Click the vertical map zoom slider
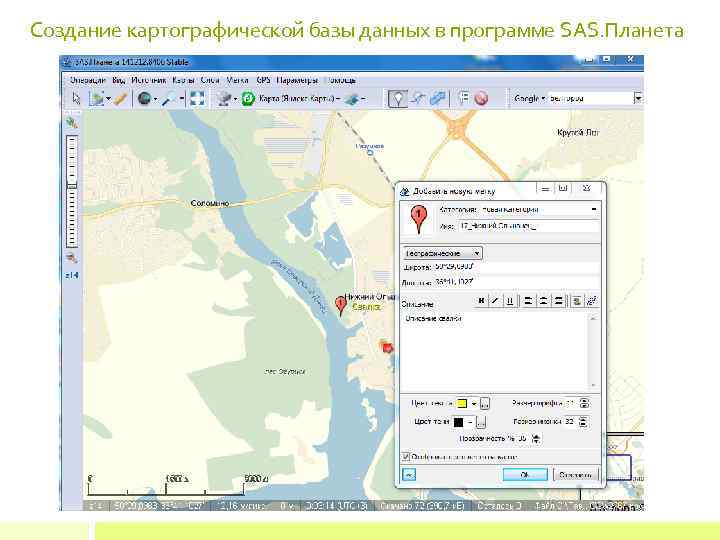720x540 pixels. [x=72, y=191]
